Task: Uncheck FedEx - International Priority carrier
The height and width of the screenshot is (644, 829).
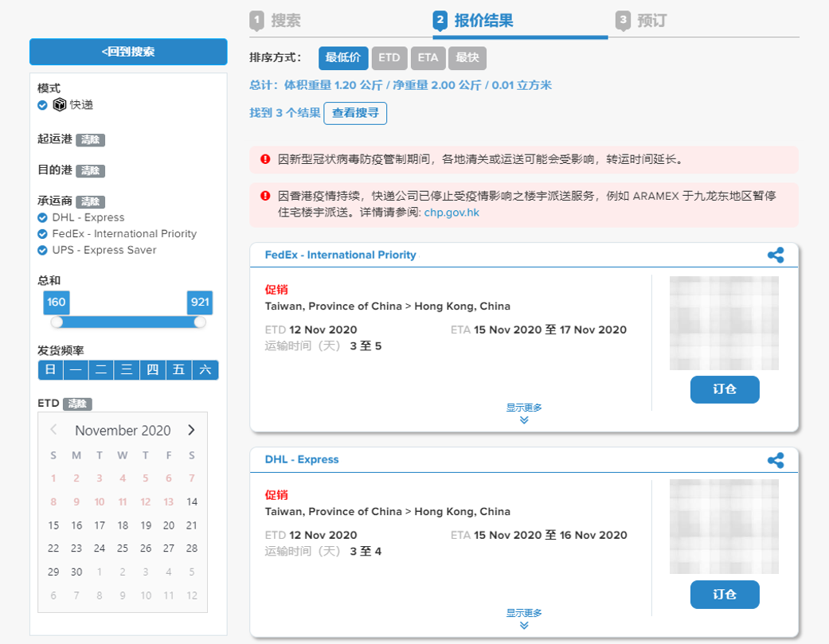Action: pos(42,234)
